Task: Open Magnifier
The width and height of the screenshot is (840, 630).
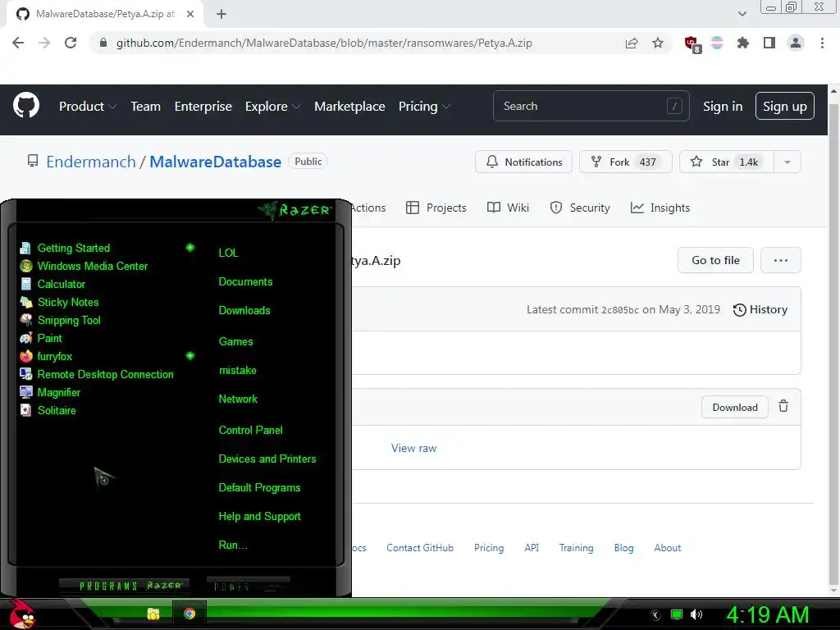Action: (x=50, y=393)
